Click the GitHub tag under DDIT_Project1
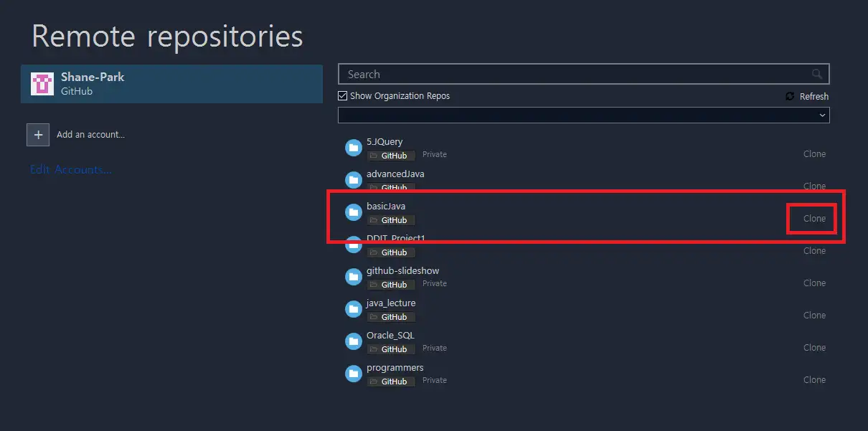Screen dimensions: 868x431 [x=391, y=252]
